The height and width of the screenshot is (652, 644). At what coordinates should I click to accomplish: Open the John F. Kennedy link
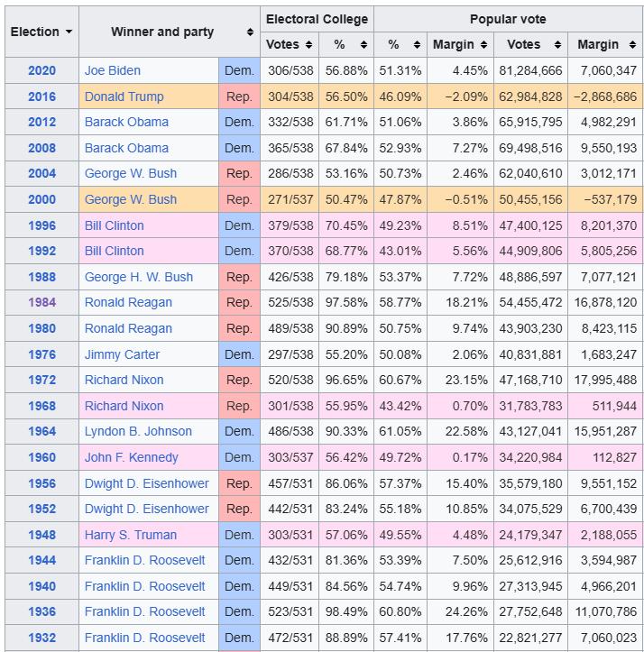point(132,457)
